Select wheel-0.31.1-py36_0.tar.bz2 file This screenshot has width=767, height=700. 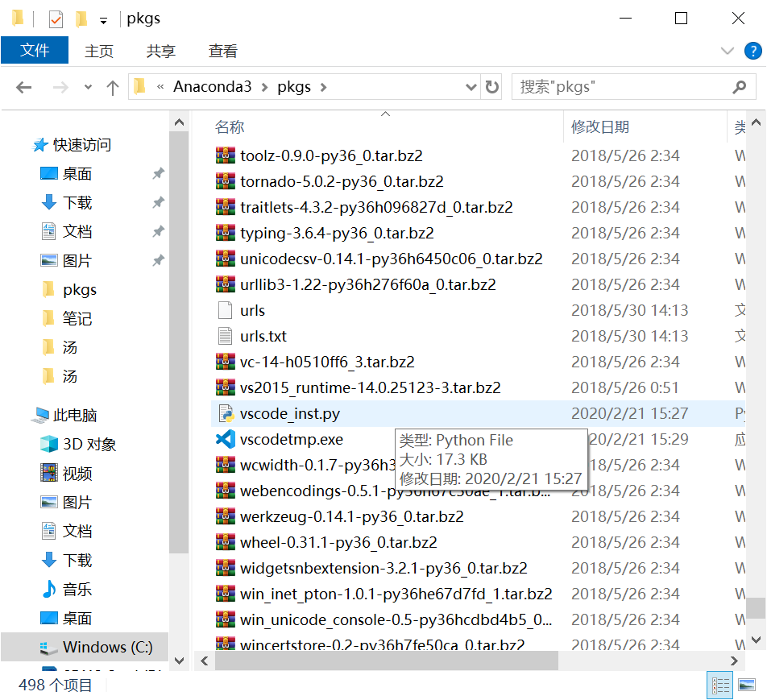pyautogui.click(x=338, y=542)
